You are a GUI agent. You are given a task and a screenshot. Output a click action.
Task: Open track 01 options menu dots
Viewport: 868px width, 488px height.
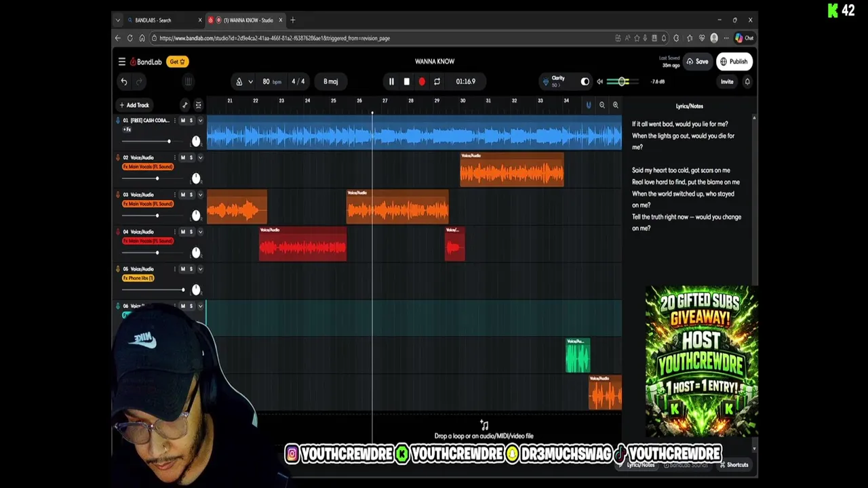(x=174, y=121)
